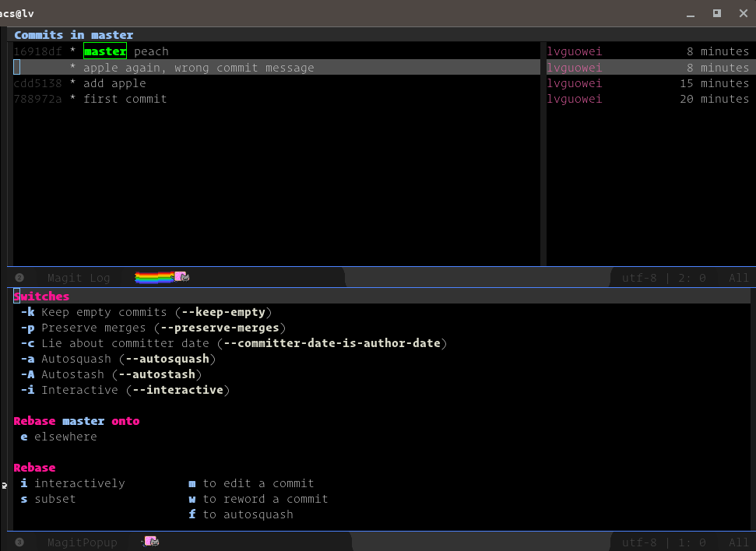Click the commit hash cdd5138
Screen dimensions: 756x551
(37, 83)
